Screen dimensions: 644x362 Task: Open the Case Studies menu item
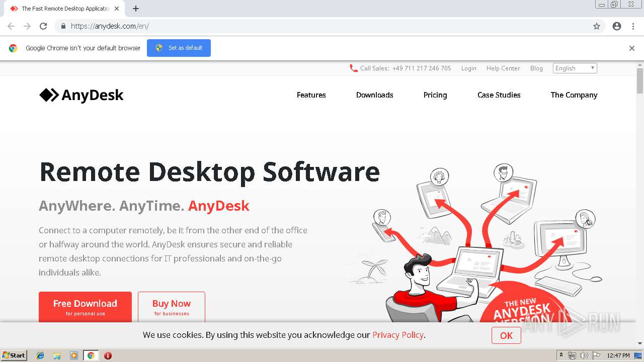pyautogui.click(x=499, y=95)
